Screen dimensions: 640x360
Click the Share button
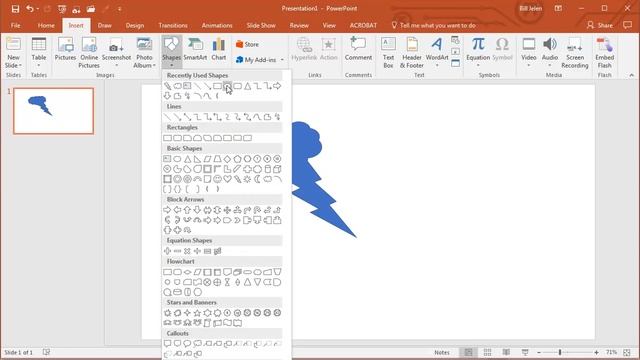tap(600, 25)
